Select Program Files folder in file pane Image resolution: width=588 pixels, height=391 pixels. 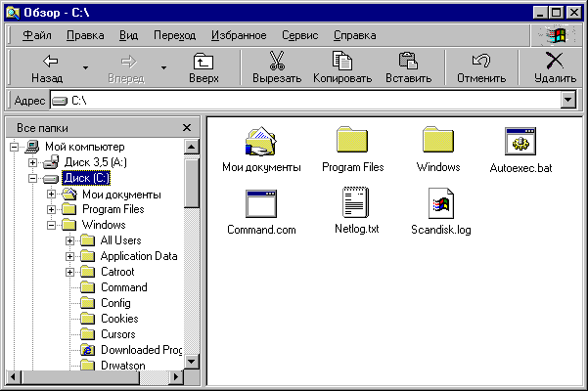point(352,140)
